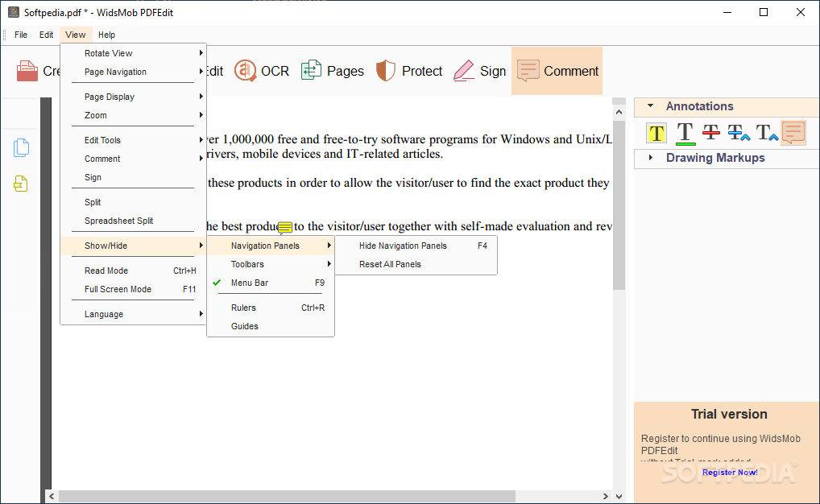Select the Sticky Note annotation tool
Screen dimensions: 820x504
793,132
